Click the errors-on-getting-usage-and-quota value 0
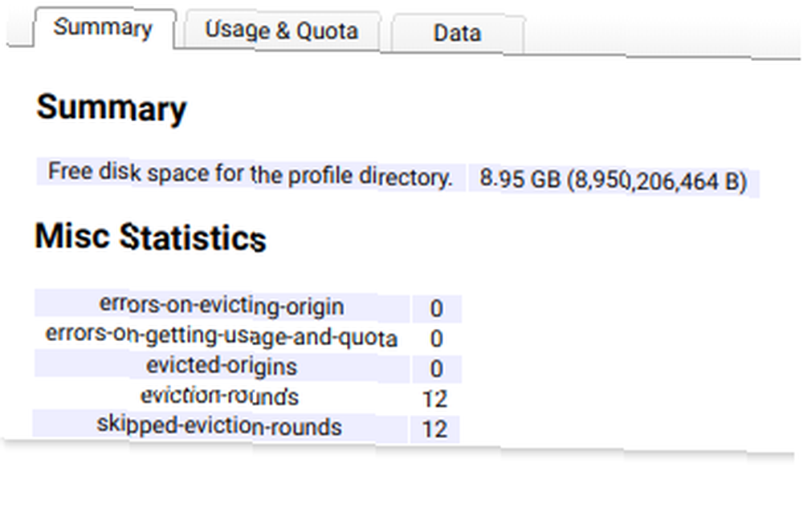The image size is (803, 532). (x=436, y=339)
